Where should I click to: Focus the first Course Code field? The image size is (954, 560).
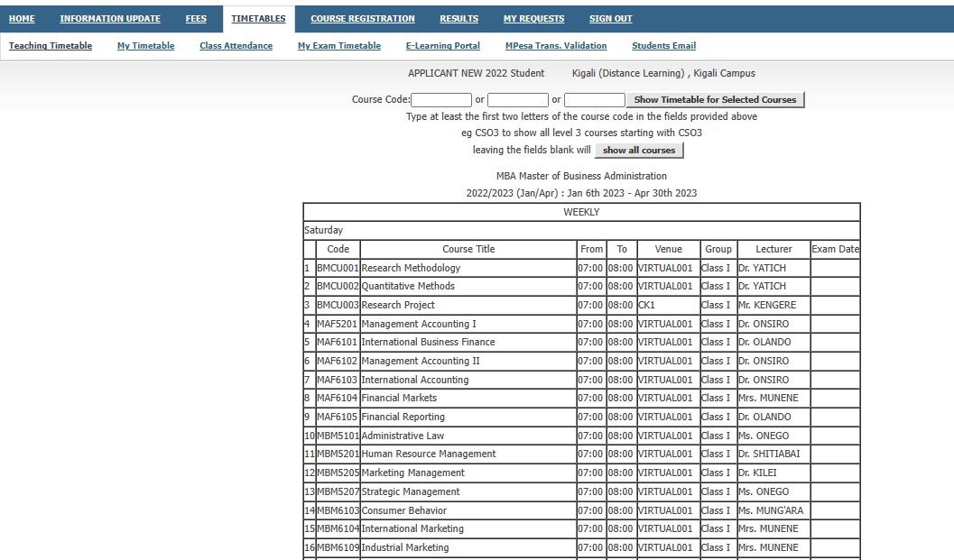point(441,100)
